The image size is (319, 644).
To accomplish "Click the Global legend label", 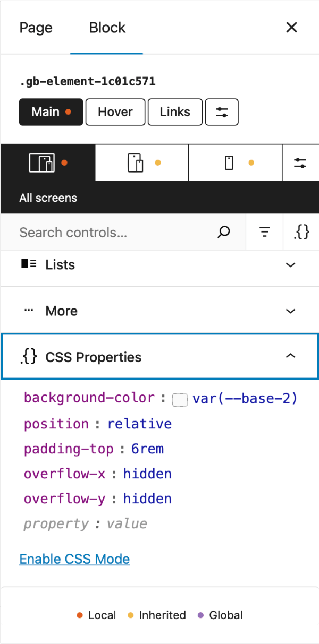I will click(x=226, y=615).
